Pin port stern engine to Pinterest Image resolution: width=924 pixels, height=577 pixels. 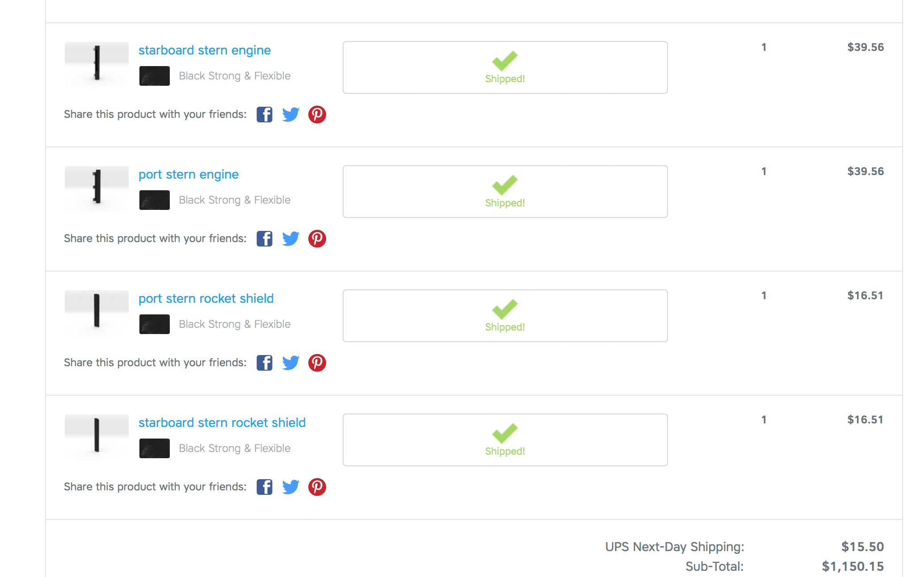(x=317, y=239)
